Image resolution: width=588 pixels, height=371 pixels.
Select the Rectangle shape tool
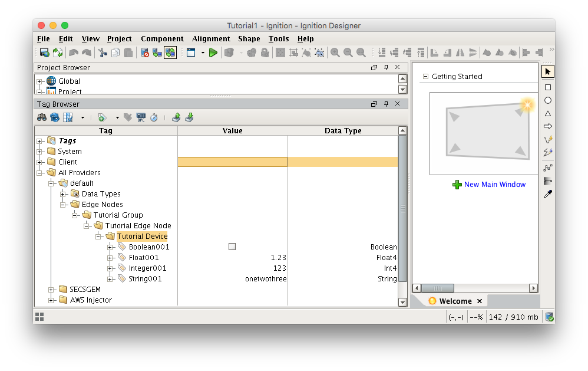(x=548, y=87)
